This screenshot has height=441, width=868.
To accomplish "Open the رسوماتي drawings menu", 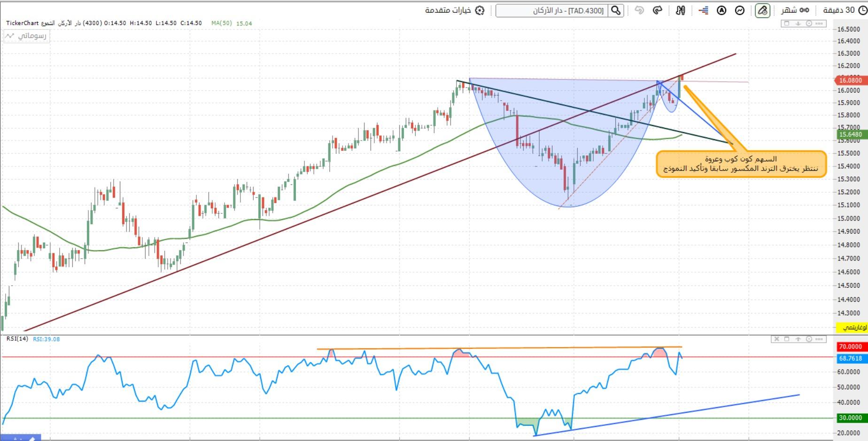I will 27,36.
